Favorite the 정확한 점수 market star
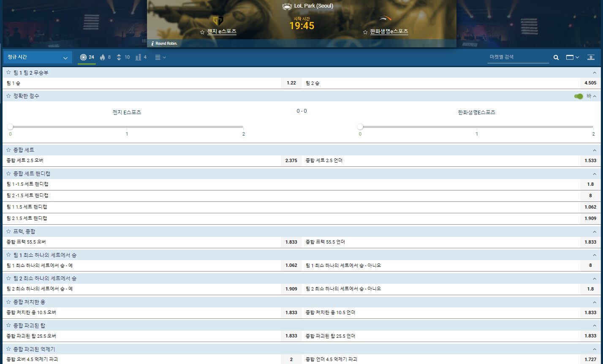This screenshot has height=364, width=603. point(8,96)
